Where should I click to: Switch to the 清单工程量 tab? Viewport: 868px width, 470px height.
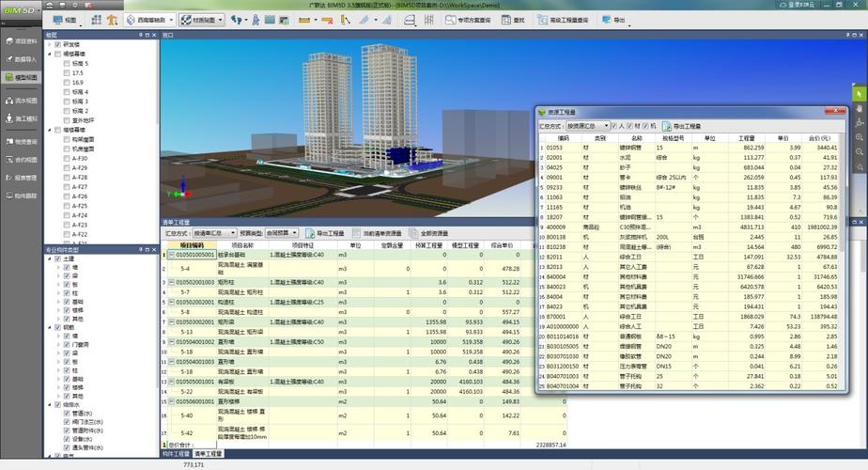point(208,453)
